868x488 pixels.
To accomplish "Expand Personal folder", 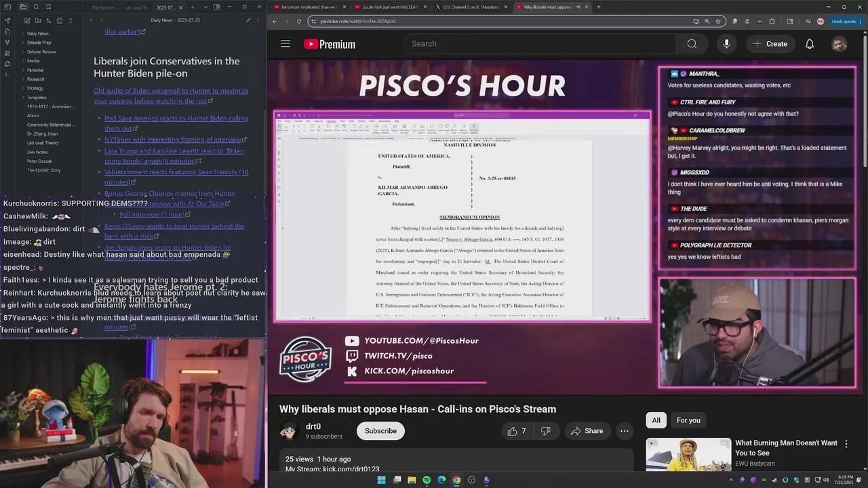I will (x=35, y=70).
